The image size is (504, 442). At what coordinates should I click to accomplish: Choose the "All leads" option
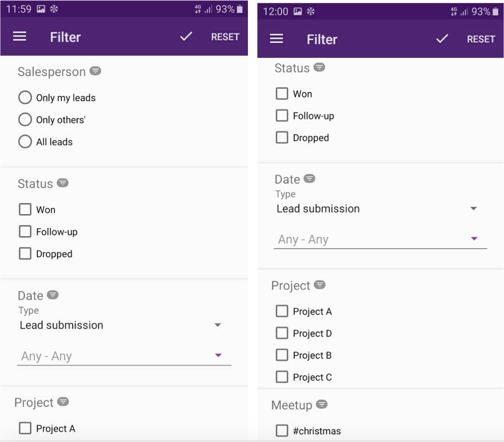pos(25,142)
